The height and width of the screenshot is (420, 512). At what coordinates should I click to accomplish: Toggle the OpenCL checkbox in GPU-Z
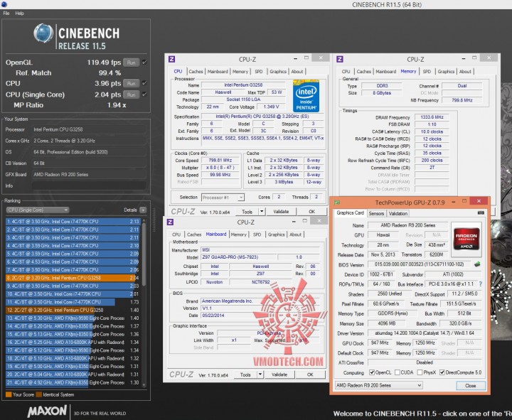372,372
